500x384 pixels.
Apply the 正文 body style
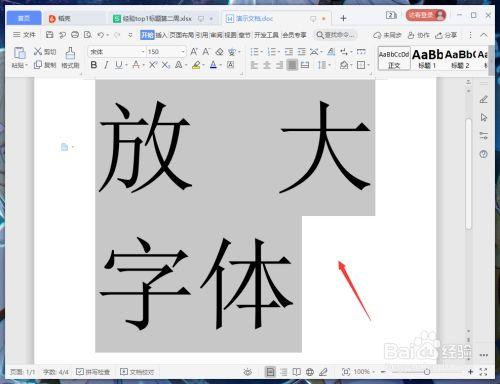[x=394, y=58]
